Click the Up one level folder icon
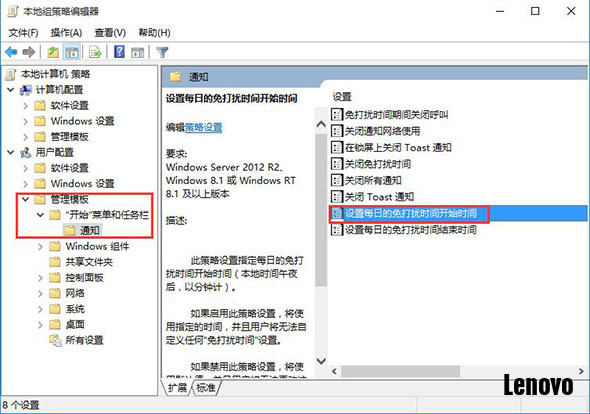This screenshot has height=414, width=590. pyautogui.click(x=53, y=52)
